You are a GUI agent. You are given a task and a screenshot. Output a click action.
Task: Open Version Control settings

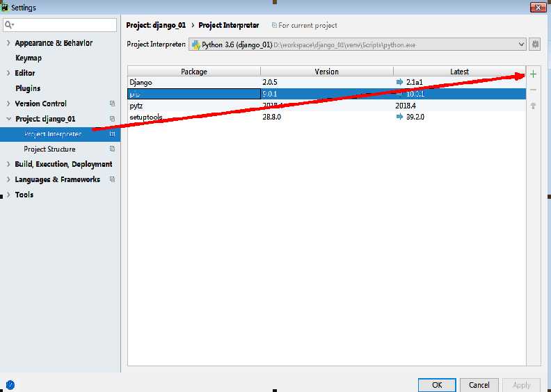tap(40, 104)
